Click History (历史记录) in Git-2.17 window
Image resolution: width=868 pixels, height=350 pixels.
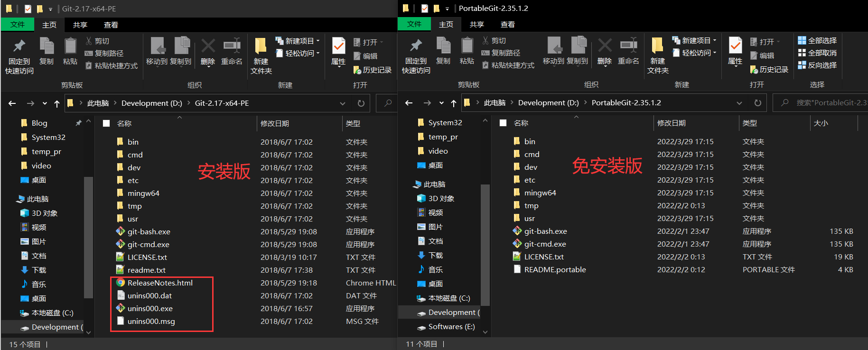coord(372,70)
